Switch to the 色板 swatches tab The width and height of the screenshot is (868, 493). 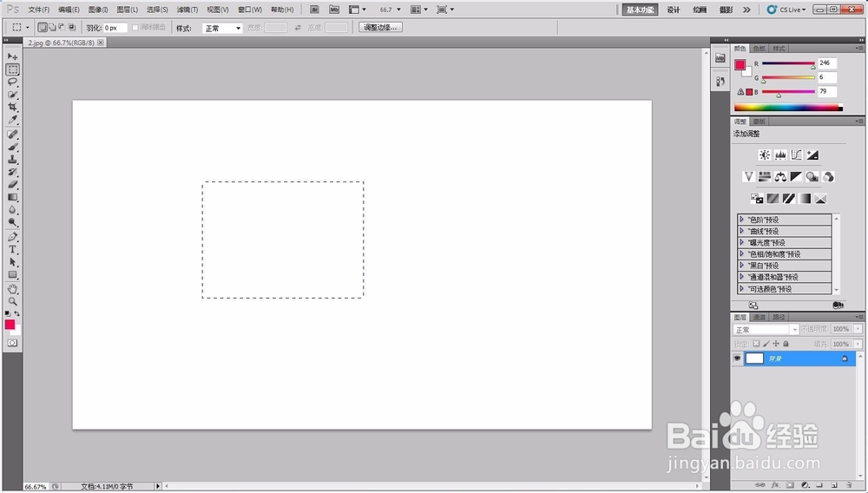click(x=759, y=49)
